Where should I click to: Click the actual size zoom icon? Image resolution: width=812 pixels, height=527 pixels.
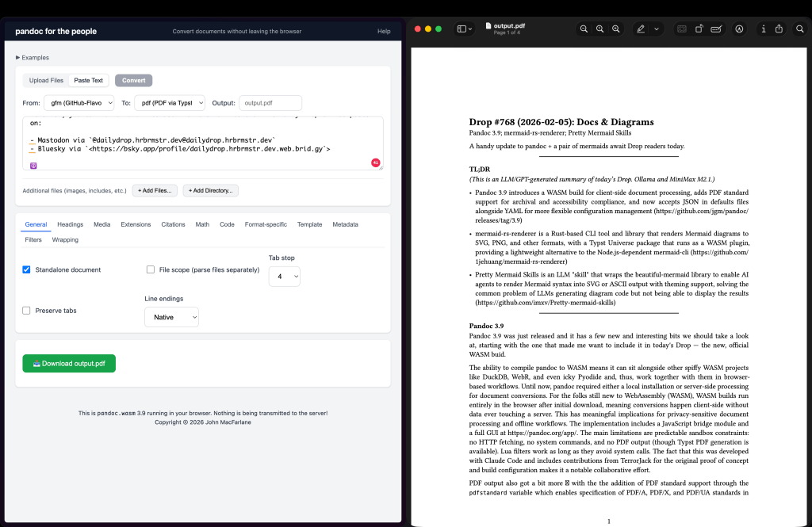click(599, 29)
